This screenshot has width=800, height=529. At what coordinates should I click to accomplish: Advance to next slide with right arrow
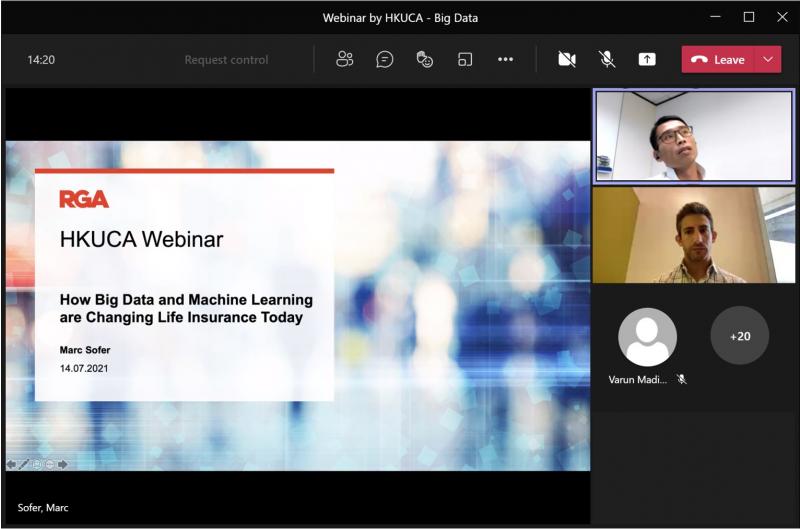click(x=62, y=464)
